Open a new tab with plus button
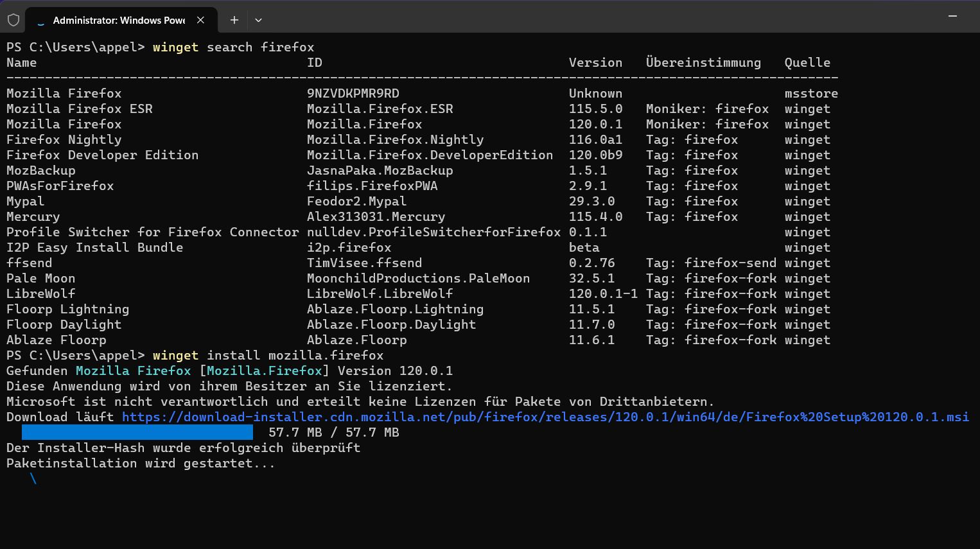 tap(234, 20)
